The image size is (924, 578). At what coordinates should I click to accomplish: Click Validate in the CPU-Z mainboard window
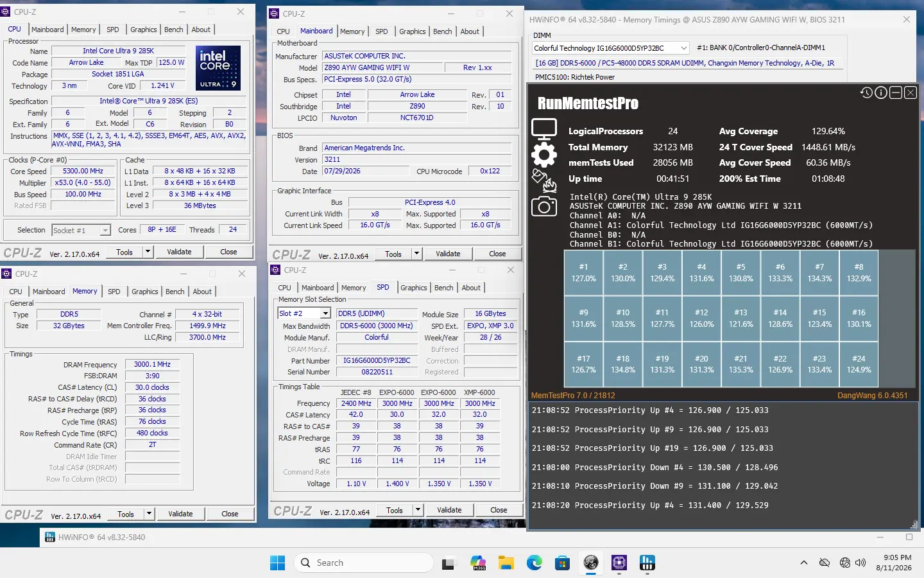point(448,254)
